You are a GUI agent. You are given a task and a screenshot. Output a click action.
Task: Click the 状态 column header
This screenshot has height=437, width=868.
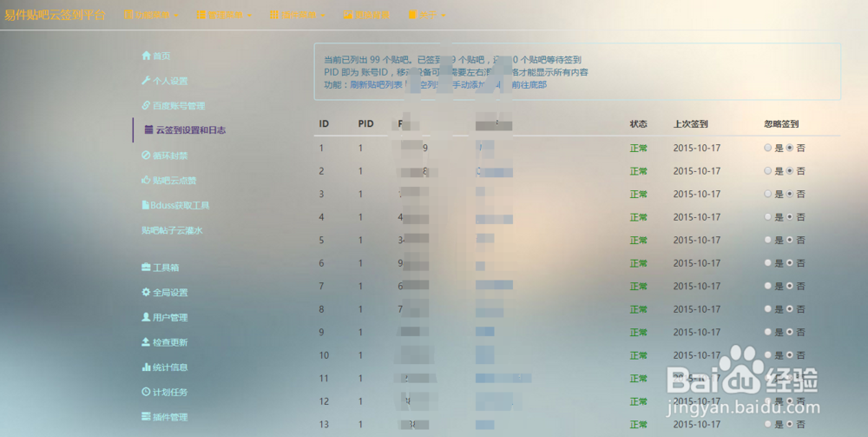coord(638,124)
